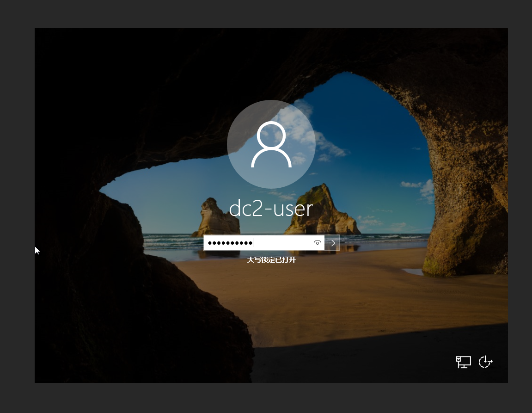Reveal password with the eye icon
532x413 pixels.
[x=318, y=243]
